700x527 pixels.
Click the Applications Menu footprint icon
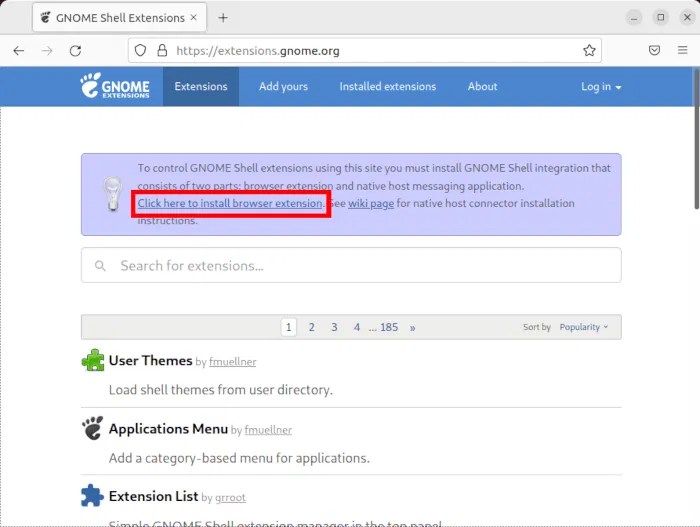[92, 428]
